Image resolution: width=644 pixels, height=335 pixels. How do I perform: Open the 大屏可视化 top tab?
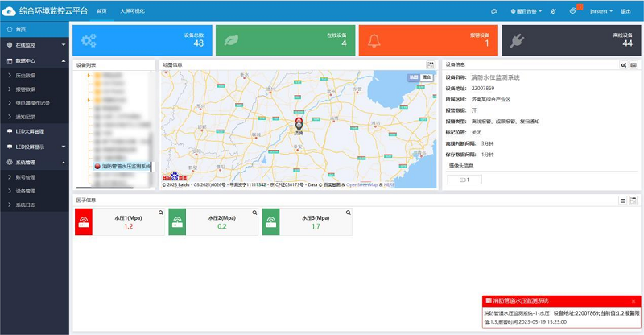134,11
